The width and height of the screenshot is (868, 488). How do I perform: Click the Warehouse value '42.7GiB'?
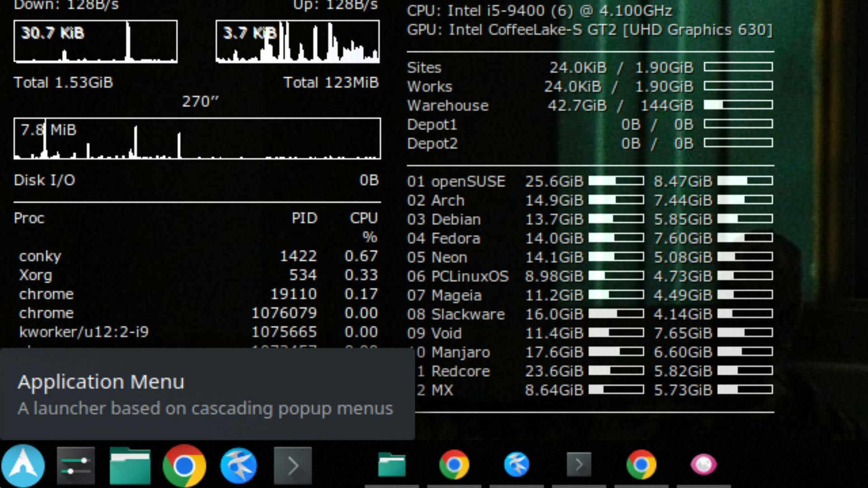click(577, 106)
